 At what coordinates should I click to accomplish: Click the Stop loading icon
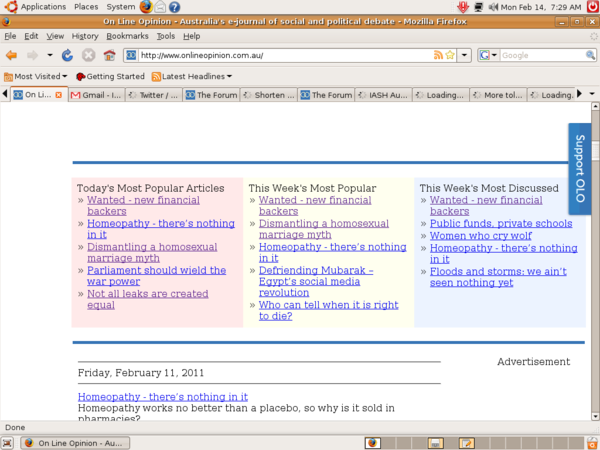pyautogui.click(x=88, y=55)
